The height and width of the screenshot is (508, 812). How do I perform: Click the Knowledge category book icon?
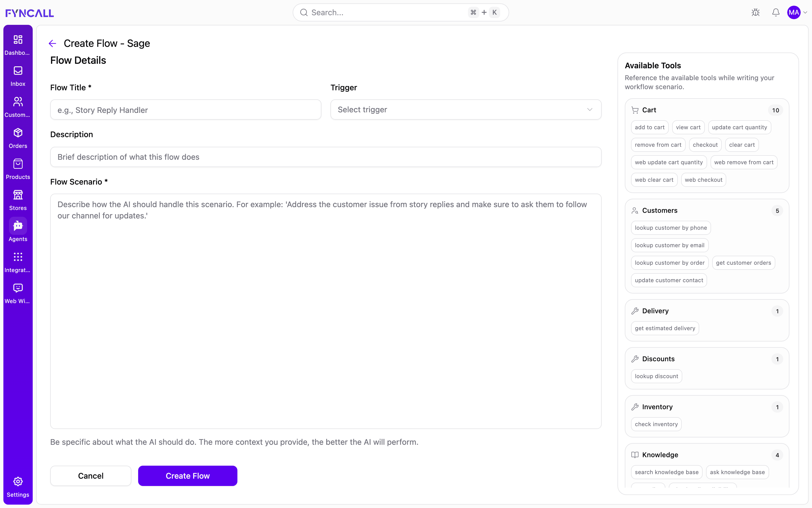[635, 455]
